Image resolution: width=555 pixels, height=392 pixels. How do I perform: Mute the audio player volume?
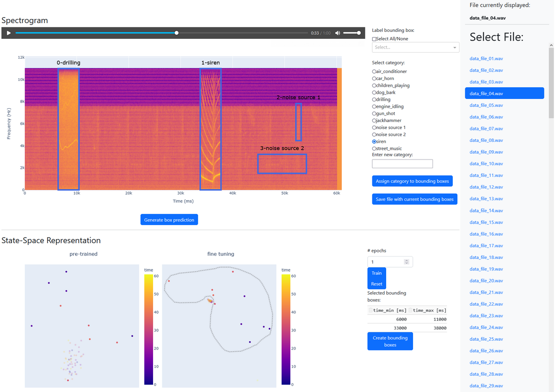coord(338,33)
